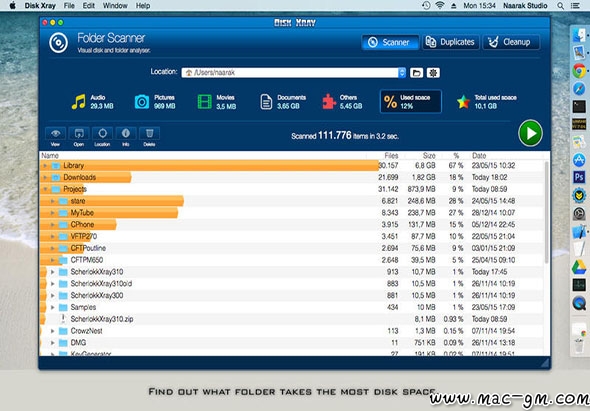Open the Location path dropdown arrows

tap(402, 73)
